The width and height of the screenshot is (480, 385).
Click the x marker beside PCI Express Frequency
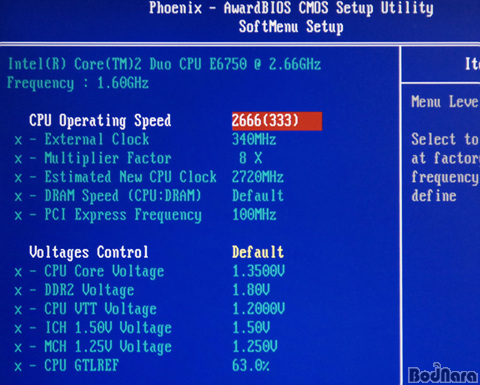click(x=18, y=216)
